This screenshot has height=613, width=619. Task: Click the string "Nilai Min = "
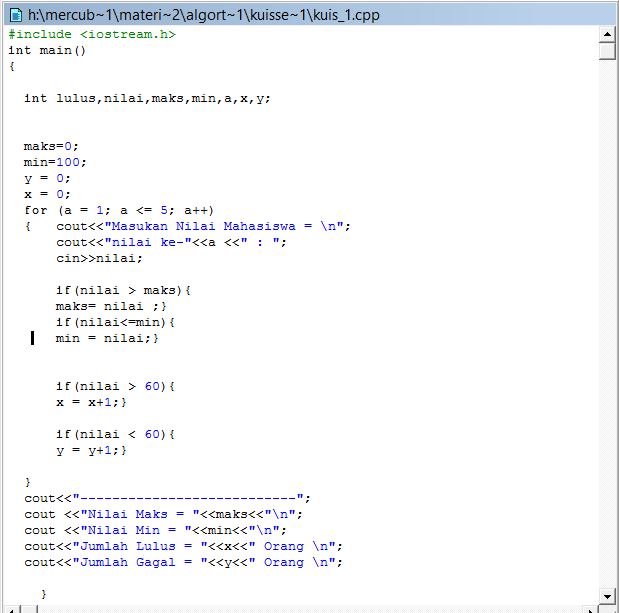136,531
